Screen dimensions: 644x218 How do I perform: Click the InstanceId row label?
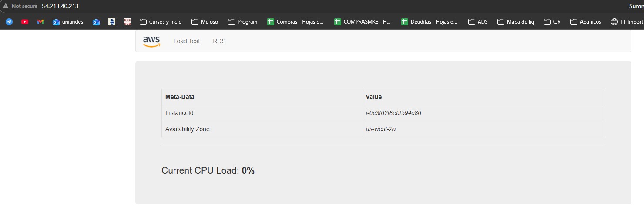click(179, 113)
